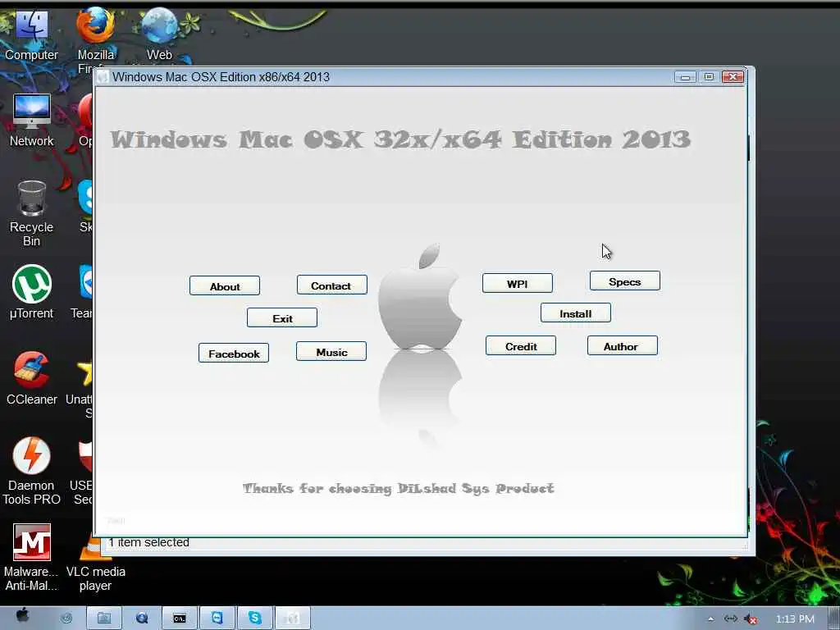
Task: Open the command prompt taskbar icon
Action: (180, 619)
